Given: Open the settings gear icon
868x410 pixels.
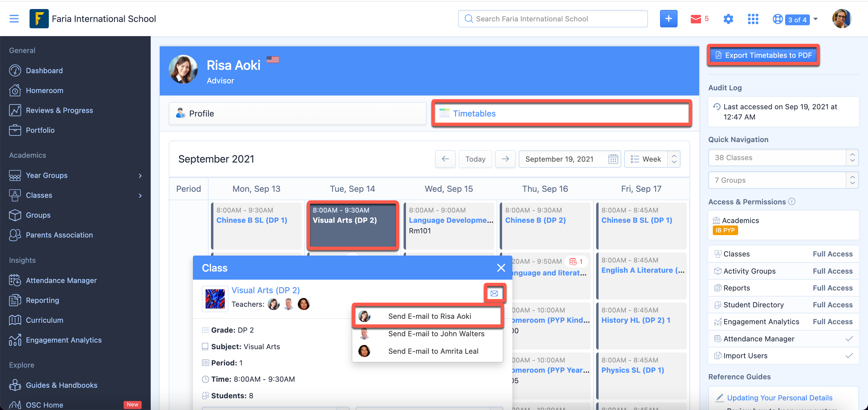Looking at the screenshot, I should coord(728,19).
